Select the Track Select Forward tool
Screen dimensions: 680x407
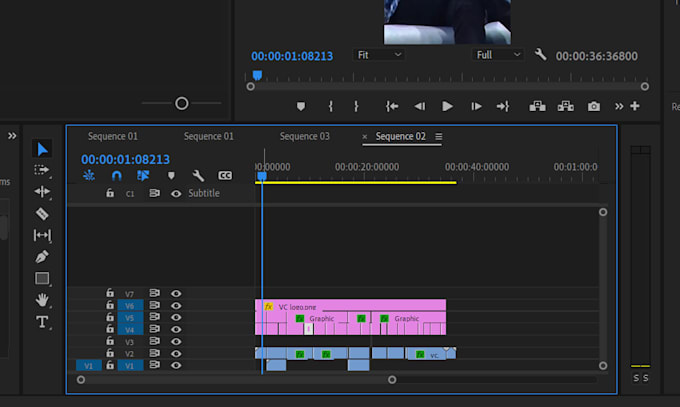[x=42, y=170]
